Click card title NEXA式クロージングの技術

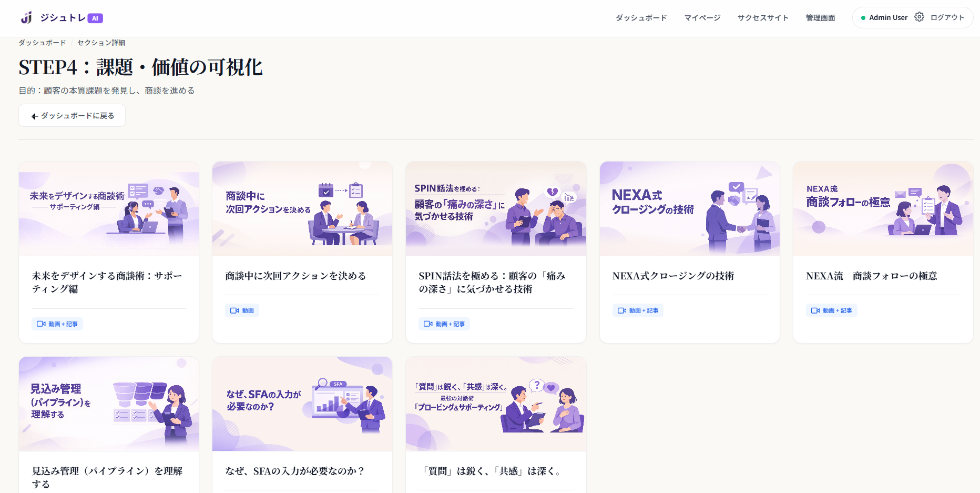673,276
